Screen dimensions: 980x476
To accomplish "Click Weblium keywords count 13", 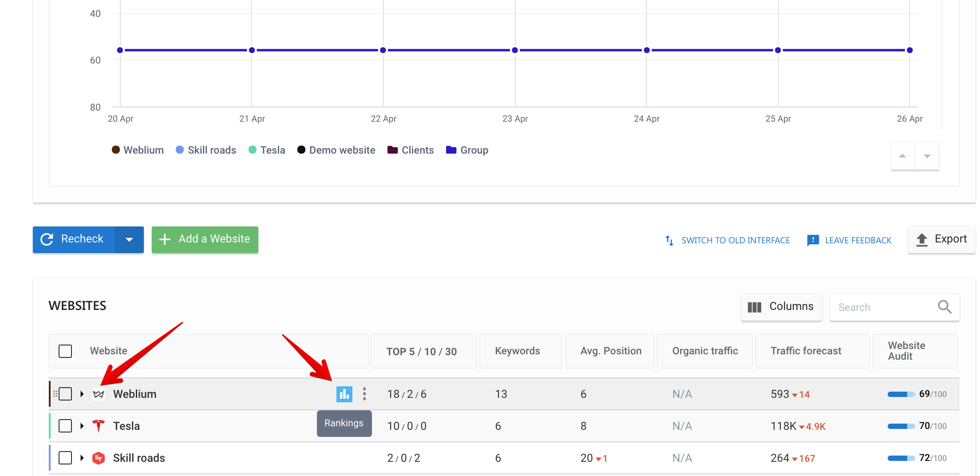I will click(501, 394).
